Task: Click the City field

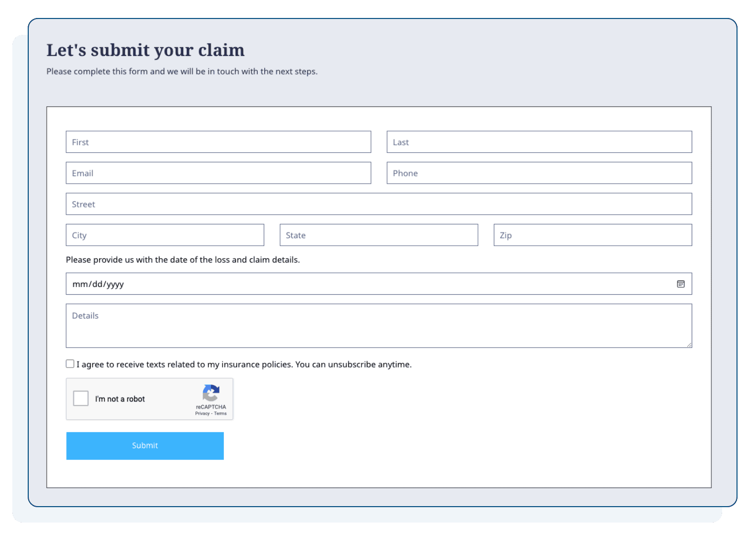Action: click(164, 235)
